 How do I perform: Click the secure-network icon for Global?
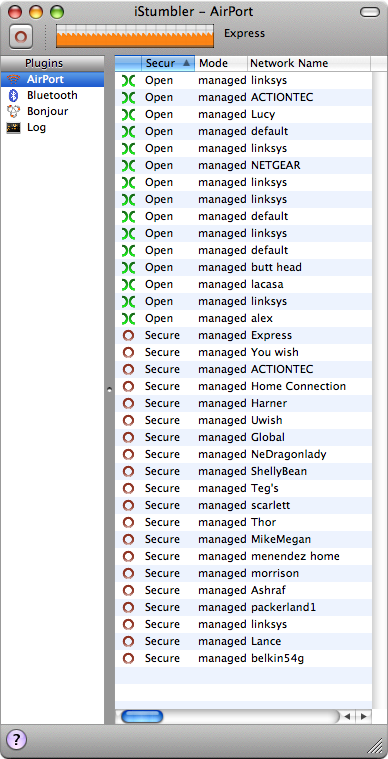(x=128, y=437)
